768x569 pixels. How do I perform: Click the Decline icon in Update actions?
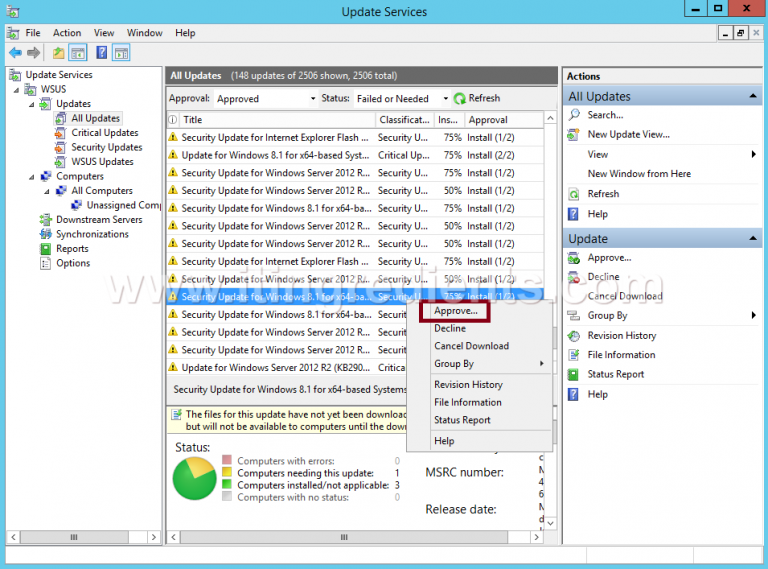coord(574,277)
